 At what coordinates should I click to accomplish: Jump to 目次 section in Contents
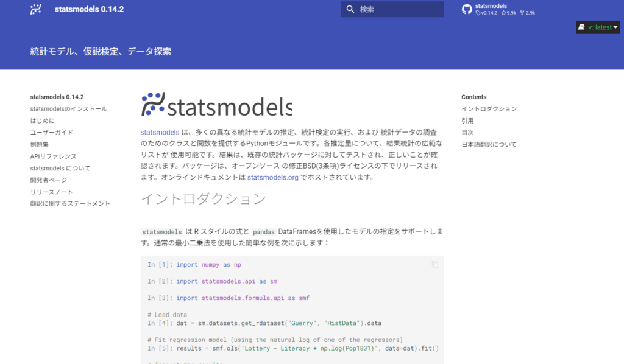pos(467,133)
